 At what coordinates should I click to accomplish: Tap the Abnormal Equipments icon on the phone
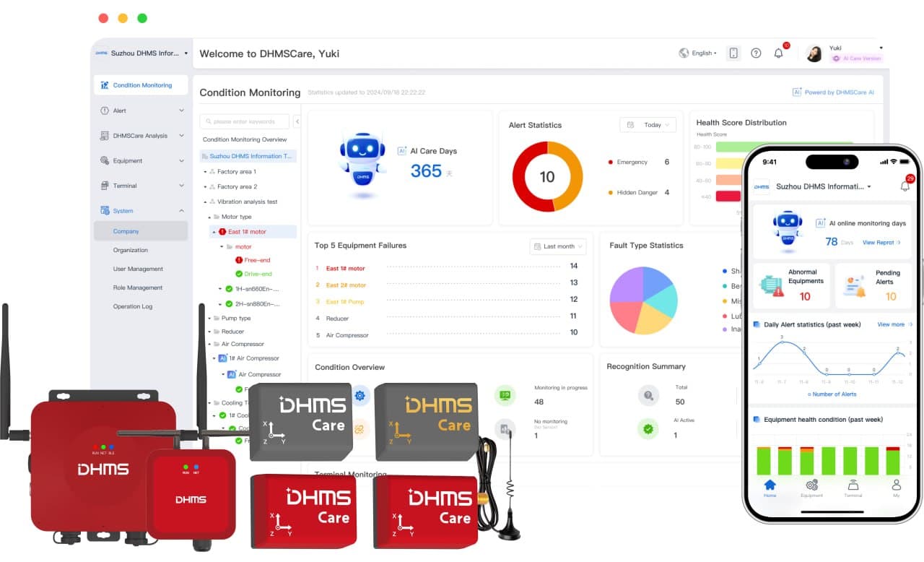(x=772, y=285)
